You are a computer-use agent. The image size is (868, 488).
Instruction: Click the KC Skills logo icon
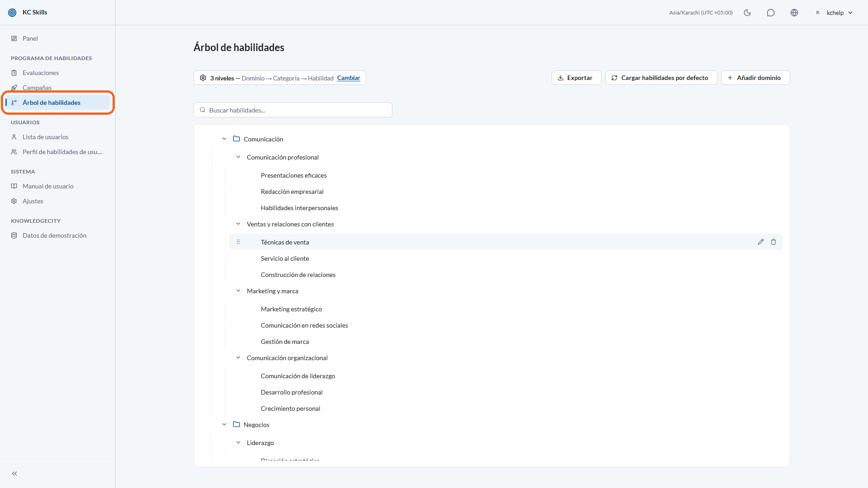point(13,13)
